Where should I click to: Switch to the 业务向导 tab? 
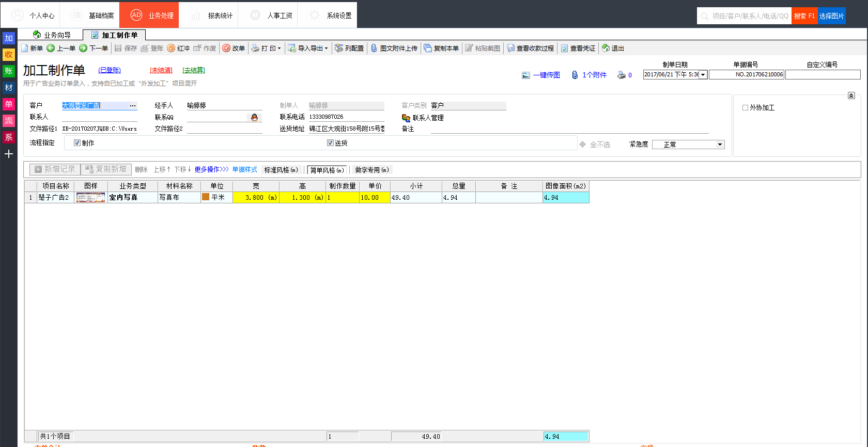[52, 35]
